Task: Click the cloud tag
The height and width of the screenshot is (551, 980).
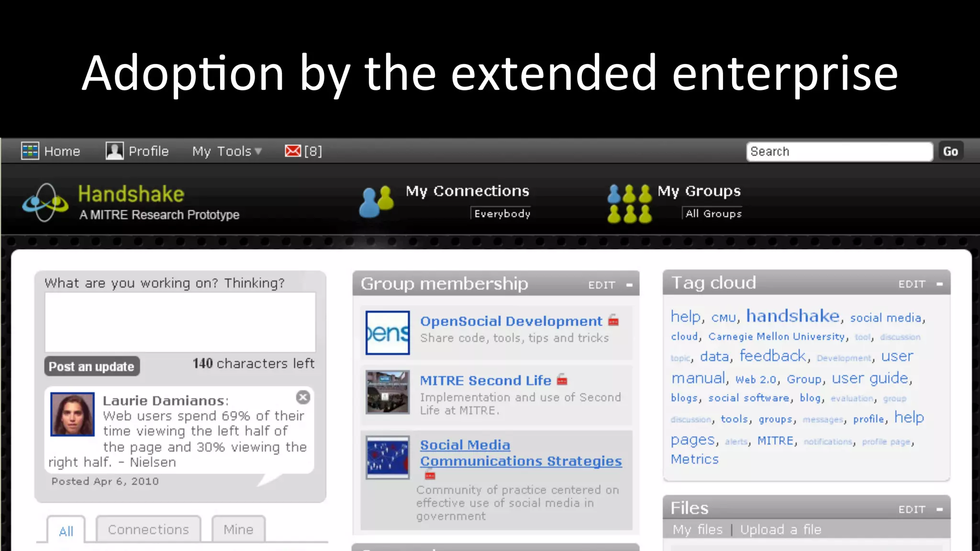Action: pos(685,337)
